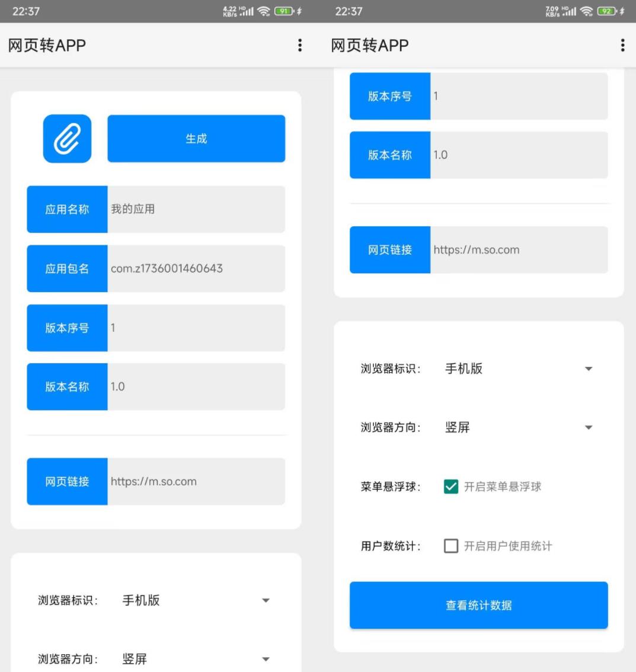The height and width of the screenshot is (672, 636).
Task: Enable the 开启用户使用统计 checkbox
Action: coord(451,546)
